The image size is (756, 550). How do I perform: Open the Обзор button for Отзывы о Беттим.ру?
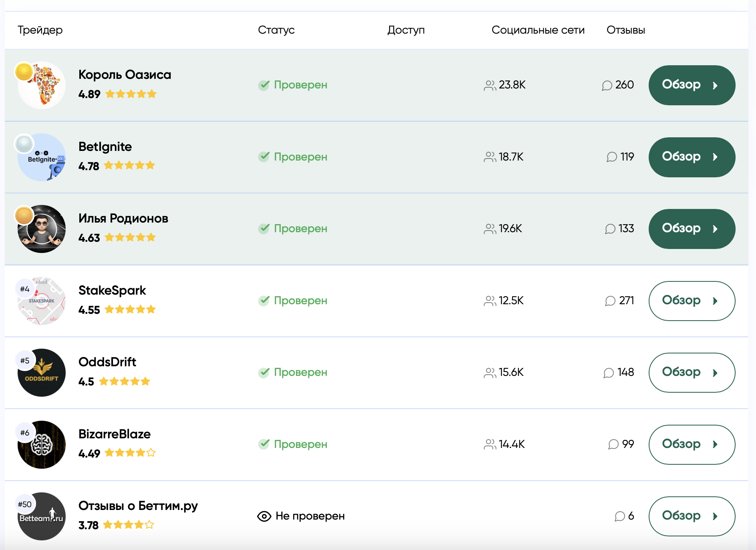692,516
